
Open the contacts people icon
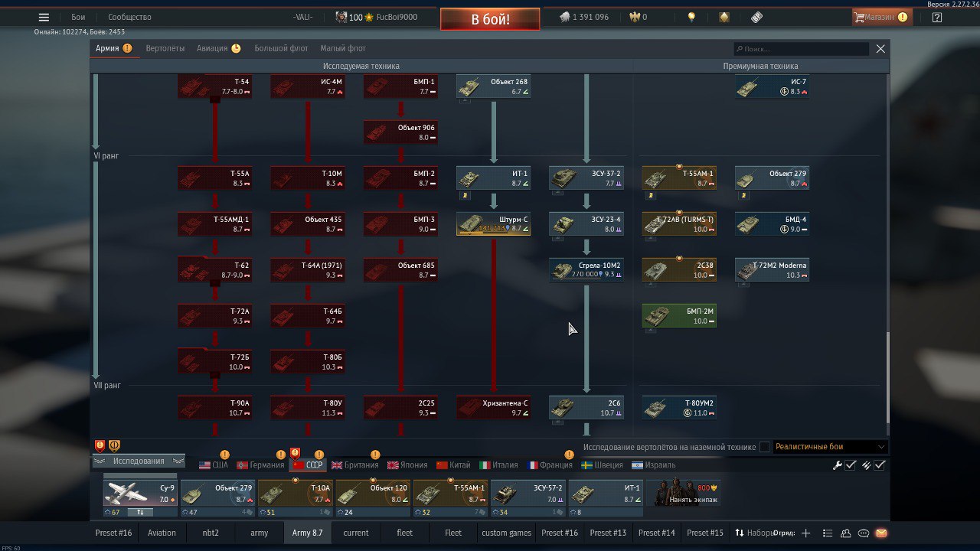(x=846, y=533)
